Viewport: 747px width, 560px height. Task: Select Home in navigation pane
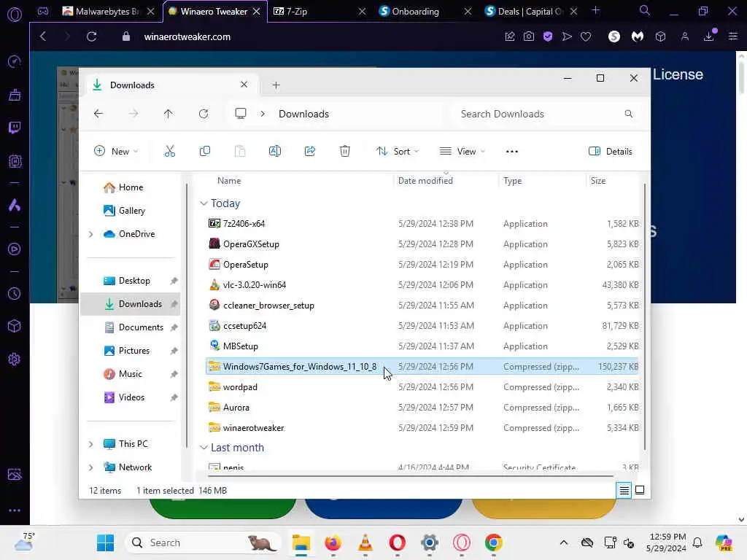coord(131,187)
